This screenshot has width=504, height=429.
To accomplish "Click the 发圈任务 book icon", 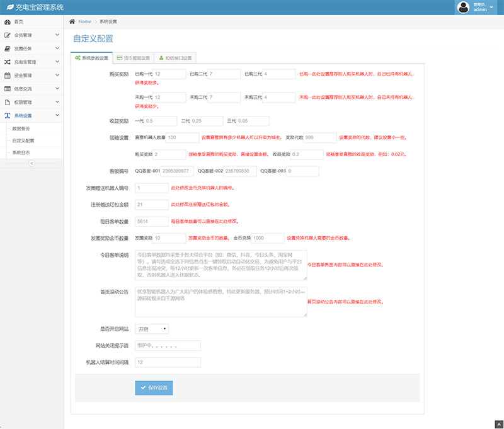I will [7, 49].
